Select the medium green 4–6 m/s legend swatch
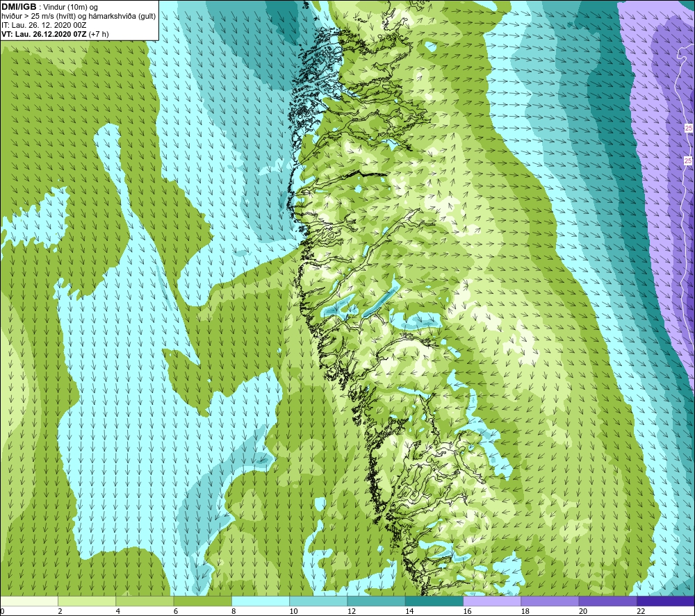 click(x=145, y=601)
